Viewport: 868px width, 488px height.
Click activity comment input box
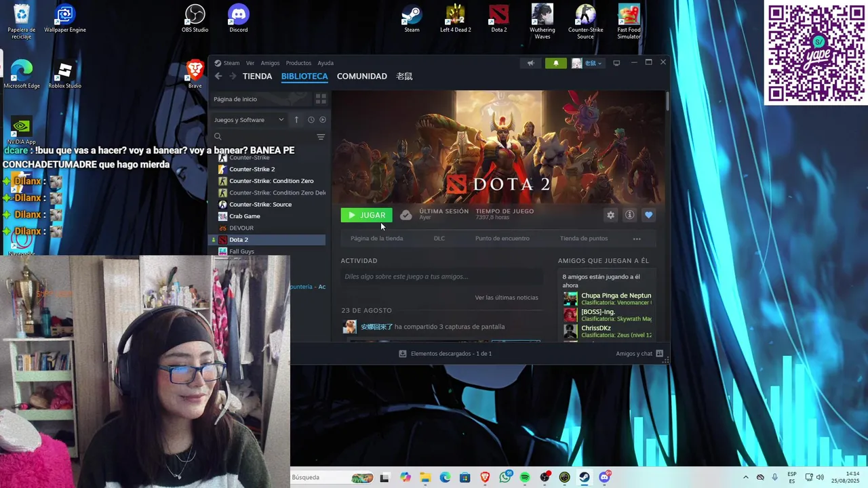[442, 277]
